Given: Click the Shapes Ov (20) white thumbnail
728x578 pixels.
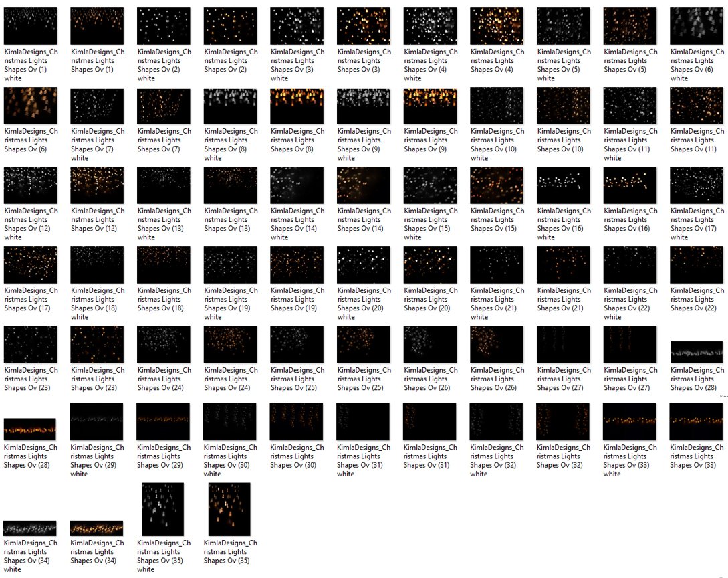Looking at the screenshot, I should click(364, 265).
